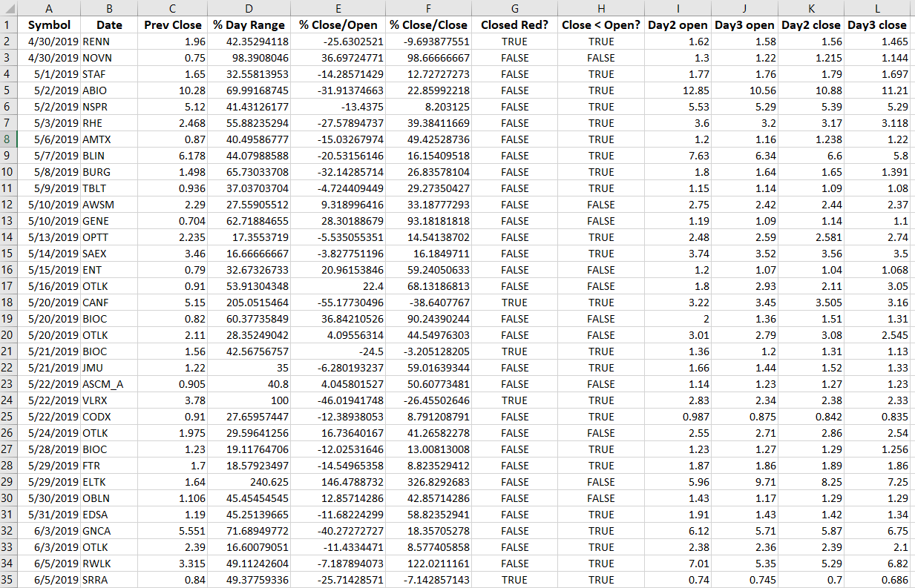Screen dimensions: 915x588
Task: Select the RENN ticker cell
Action: click(108, 42)
